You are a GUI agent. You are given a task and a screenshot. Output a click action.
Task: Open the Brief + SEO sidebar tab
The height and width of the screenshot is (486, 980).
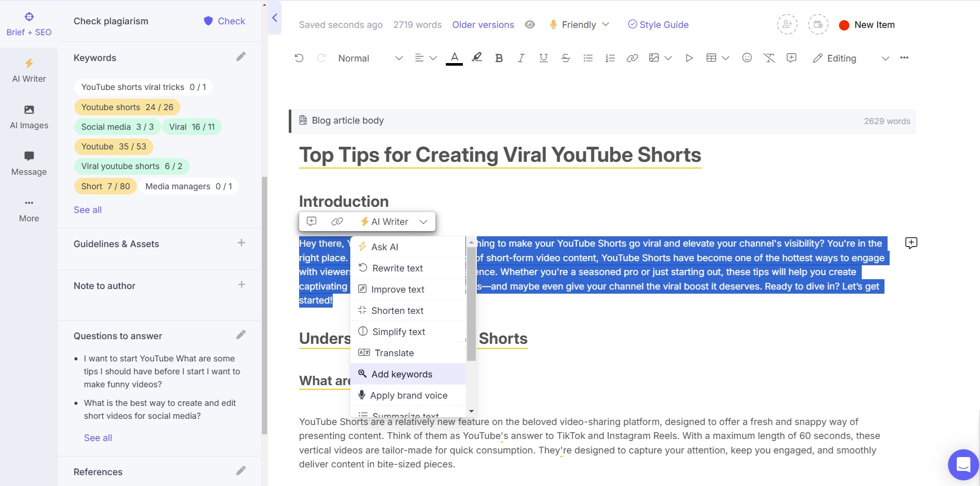coord(29,24)
